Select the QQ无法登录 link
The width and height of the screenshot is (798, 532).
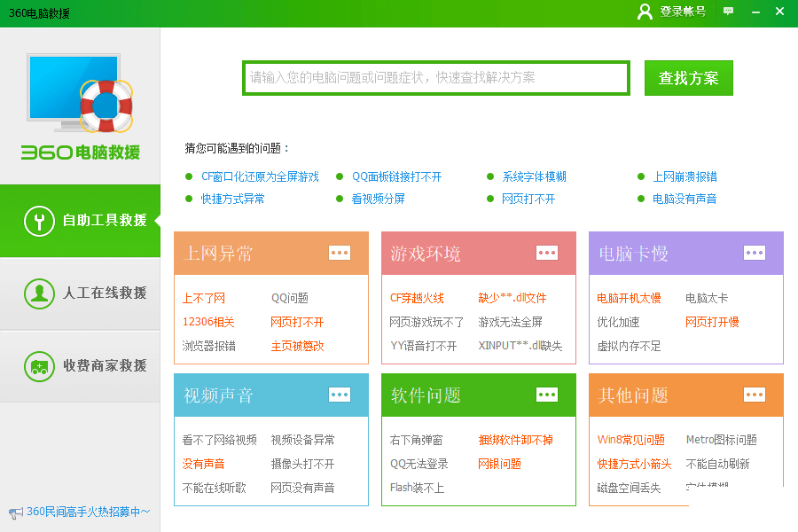click(419, 464)
